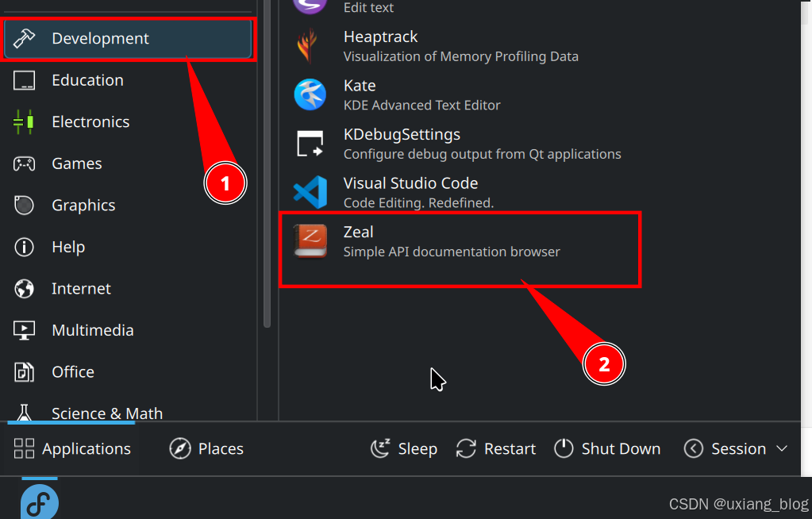The width and height of the screenshot is (812, 519).
Task: Click the Restart button label
Action: pos(510,448)
